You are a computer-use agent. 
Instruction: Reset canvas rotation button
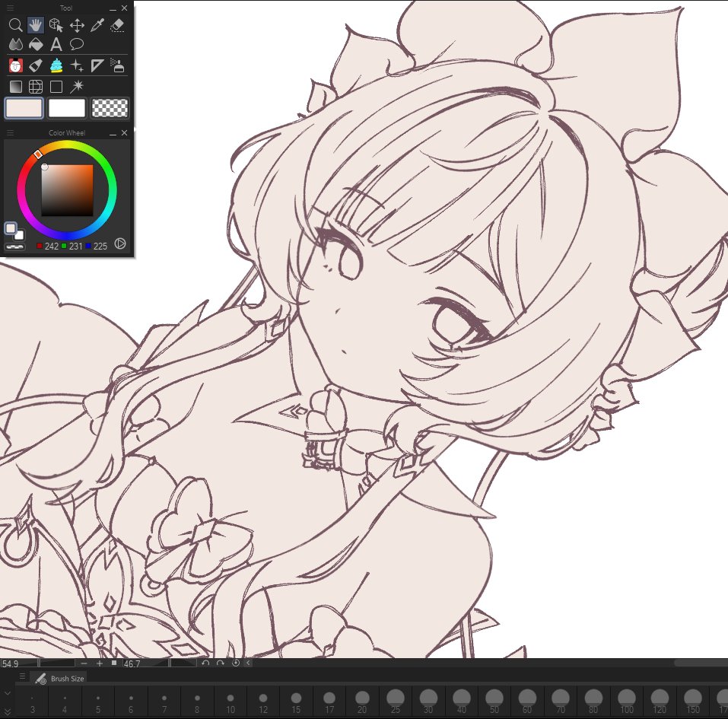coord(235,663)
